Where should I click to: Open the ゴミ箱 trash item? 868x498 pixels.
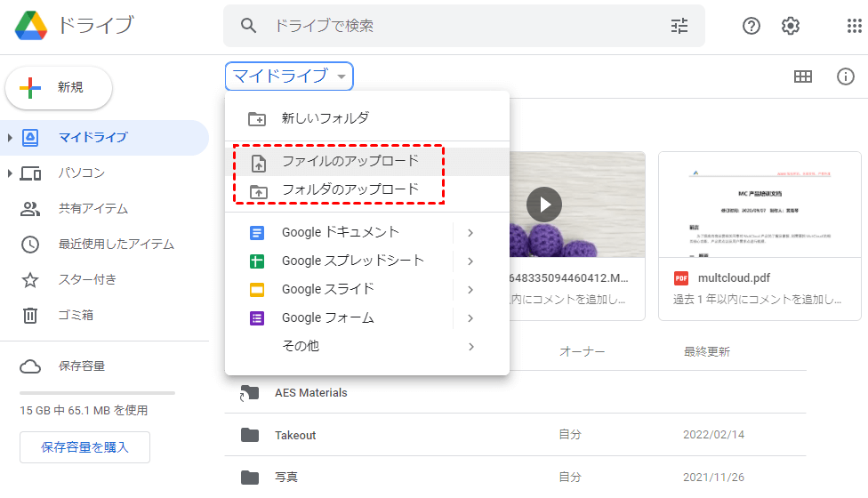[x=76, y=315]
